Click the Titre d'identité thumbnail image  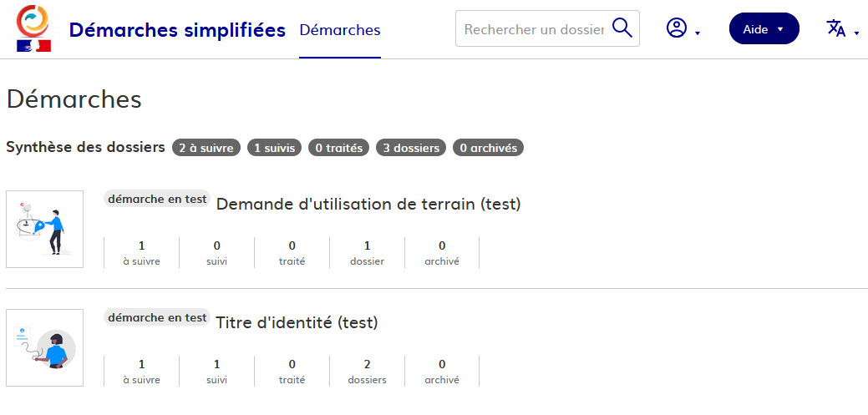pos(45,347)
